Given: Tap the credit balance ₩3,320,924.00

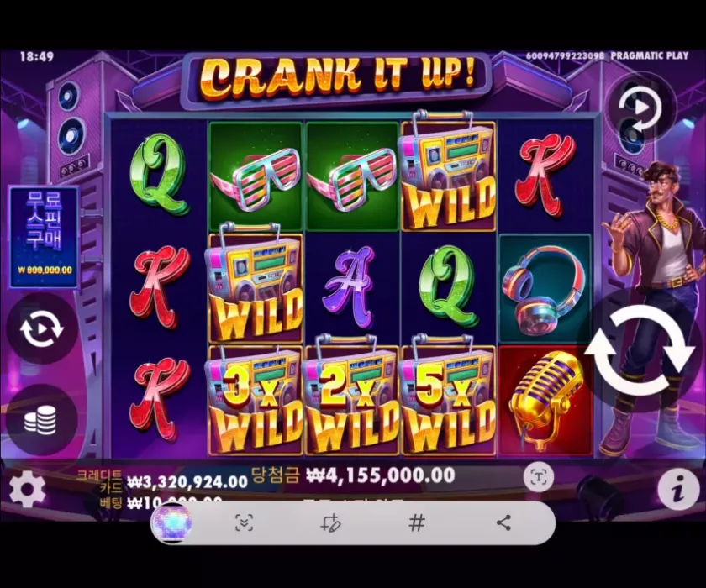Looking at the screenshot, I should [x=187, y=482].
